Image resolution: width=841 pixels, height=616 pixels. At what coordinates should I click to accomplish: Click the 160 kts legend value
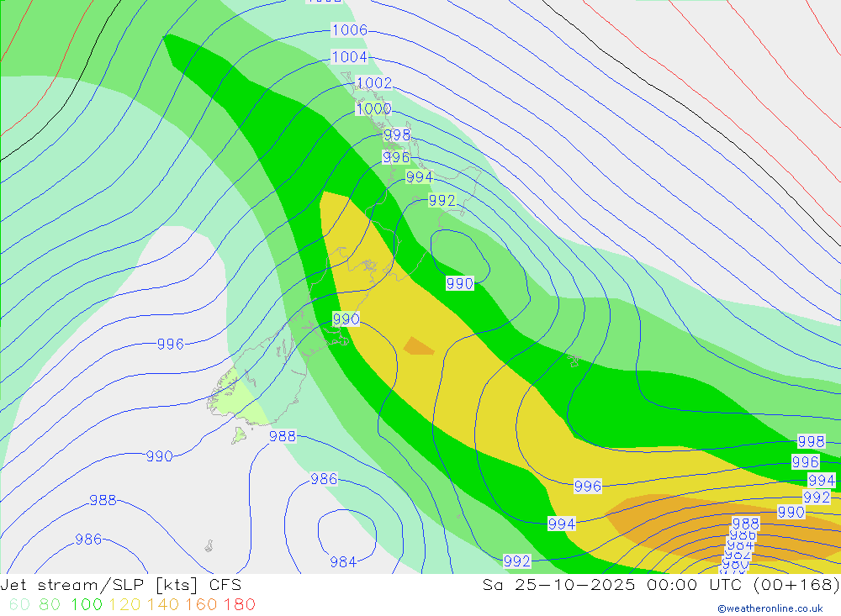[x=201, y=605]
